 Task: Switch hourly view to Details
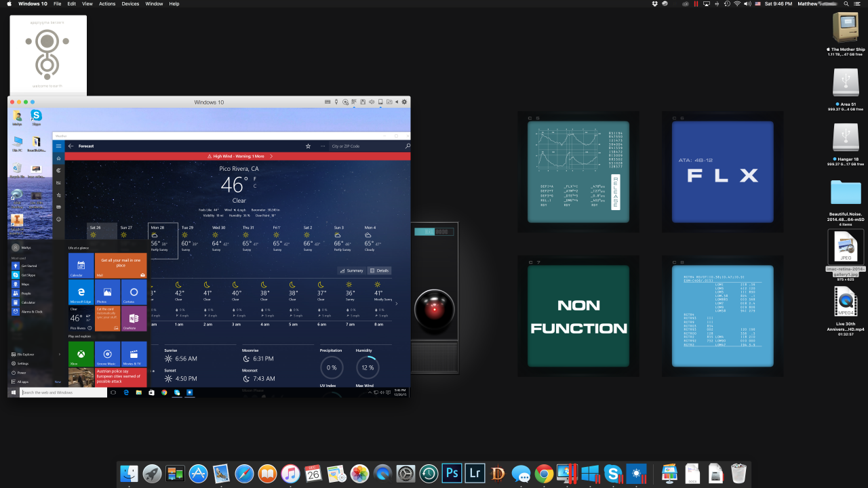[380, 270]
